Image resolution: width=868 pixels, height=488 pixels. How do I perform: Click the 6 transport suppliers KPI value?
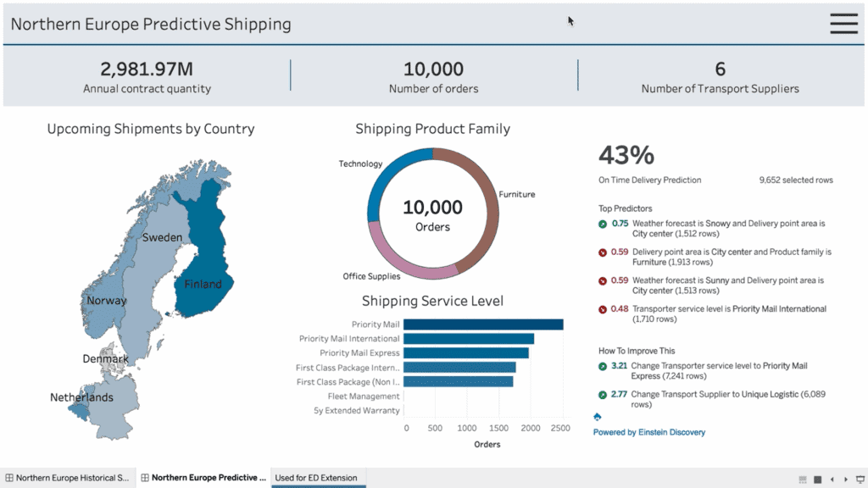coord(721,69)
